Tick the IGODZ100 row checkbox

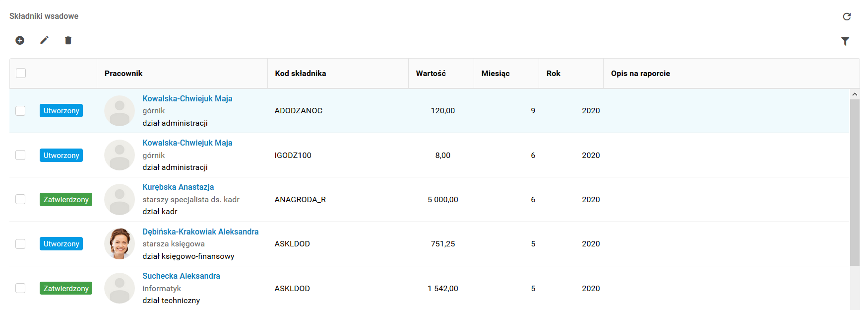pyautogui.click(x=20, y=155)
